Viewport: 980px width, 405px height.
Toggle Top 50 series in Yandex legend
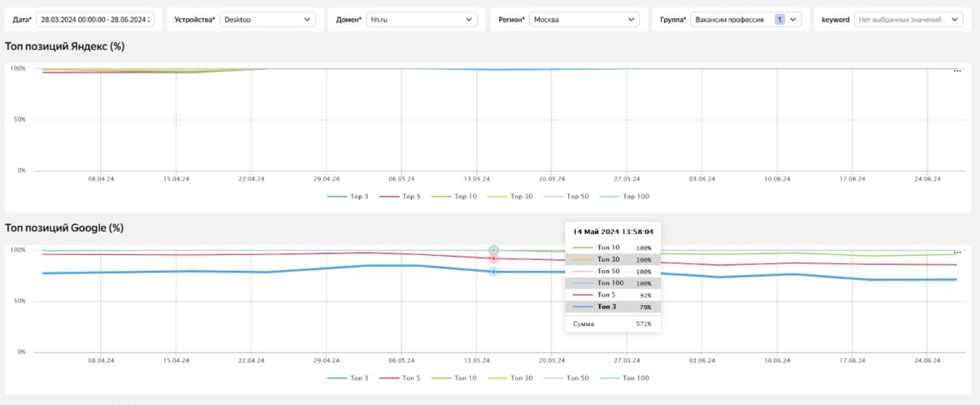click(566, 197)
